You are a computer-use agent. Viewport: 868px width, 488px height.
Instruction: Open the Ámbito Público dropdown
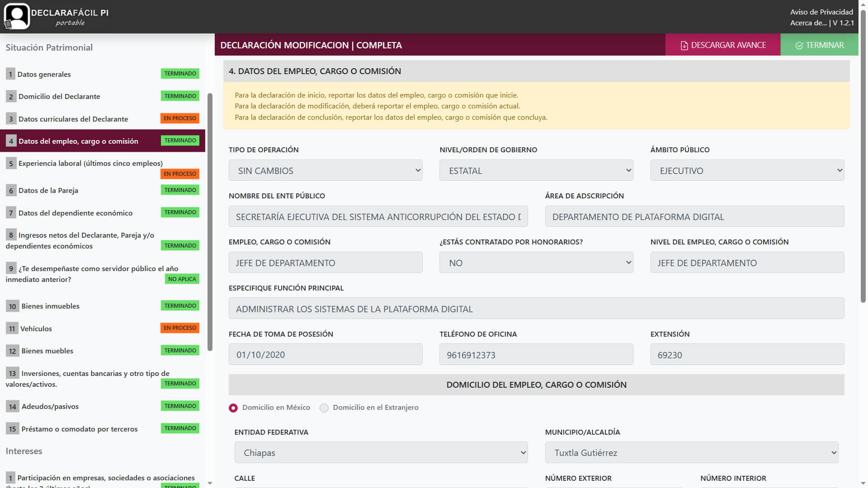pyautogui.click(x=747, y=170)
